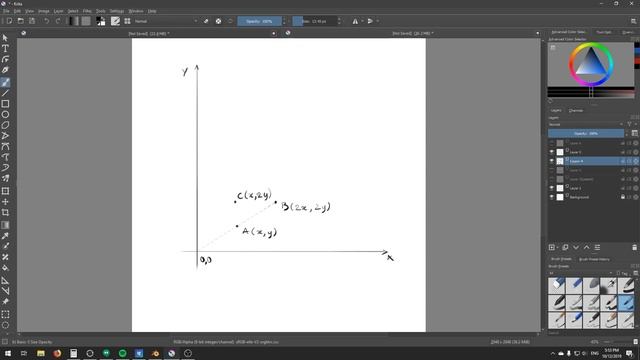Create a new document from toolbar
640x360 pixels.
[x=9, y=21]
